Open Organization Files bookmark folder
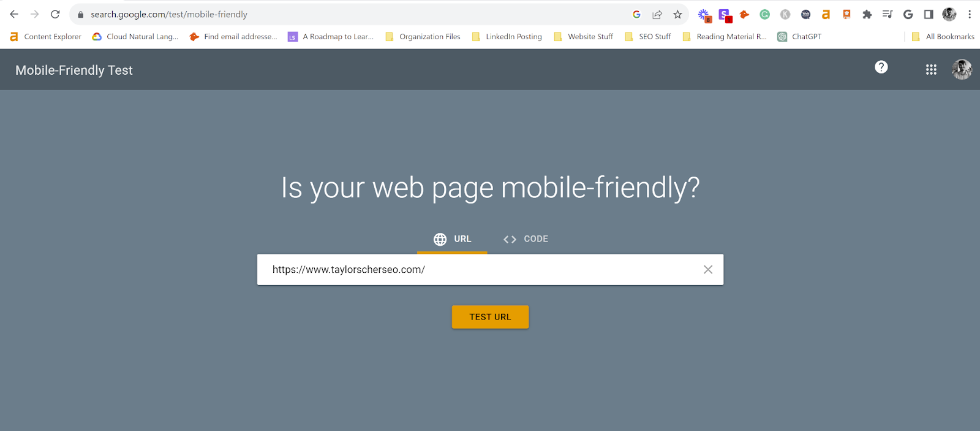 click(x=423, y=37)
